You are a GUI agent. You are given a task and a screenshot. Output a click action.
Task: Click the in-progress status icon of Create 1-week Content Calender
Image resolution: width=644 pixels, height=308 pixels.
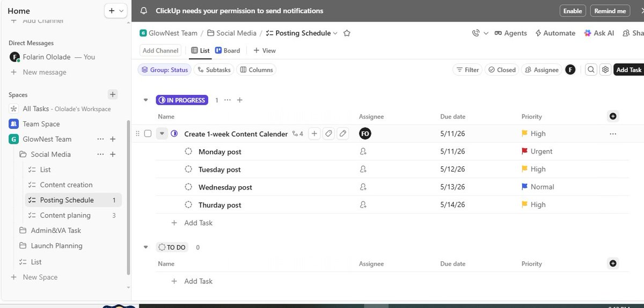click(174, 134)
